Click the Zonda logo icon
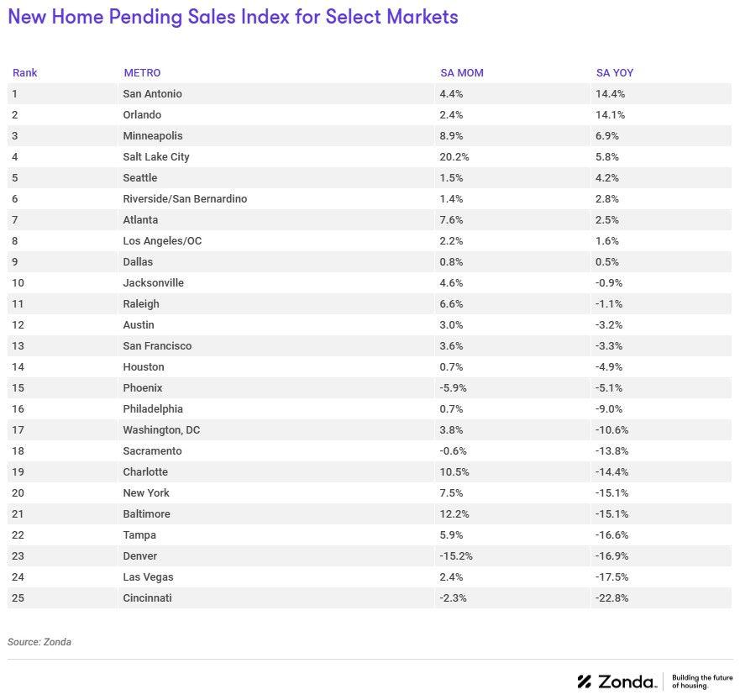 tap(585, 682)
